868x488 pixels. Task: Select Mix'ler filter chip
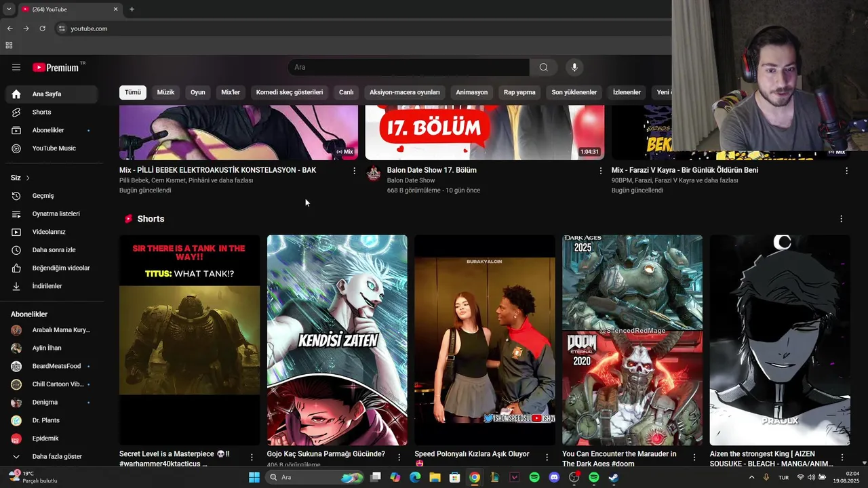point(231,92)
